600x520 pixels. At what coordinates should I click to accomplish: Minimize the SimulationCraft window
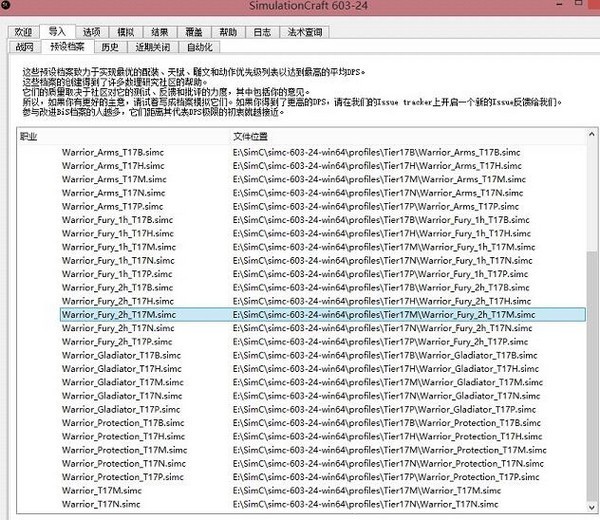pos(559,4)
